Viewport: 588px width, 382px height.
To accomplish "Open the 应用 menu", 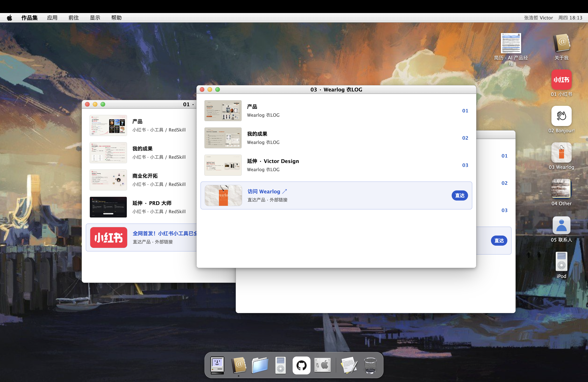I will (x=52, y=18).
